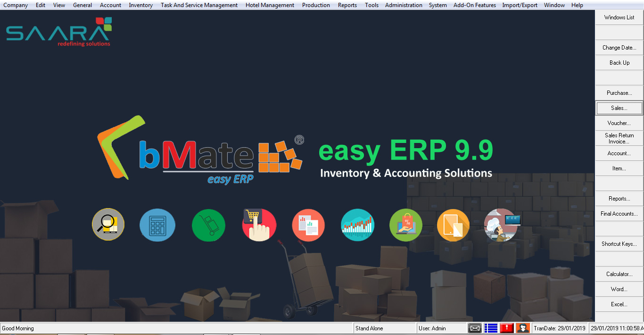Open the General menu
This screenshot has width=644, height=335.
pos(83,5)
